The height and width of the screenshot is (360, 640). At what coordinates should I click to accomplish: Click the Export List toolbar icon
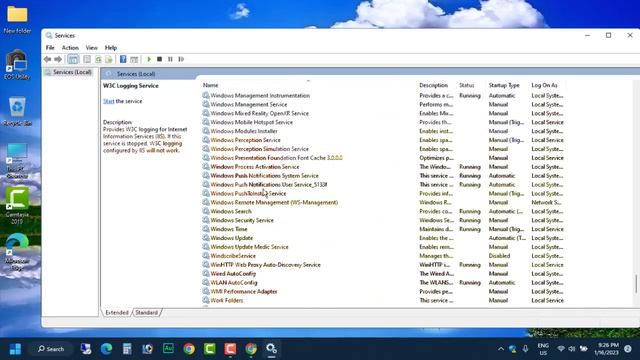pyautogui.click(x=109, y=59)
